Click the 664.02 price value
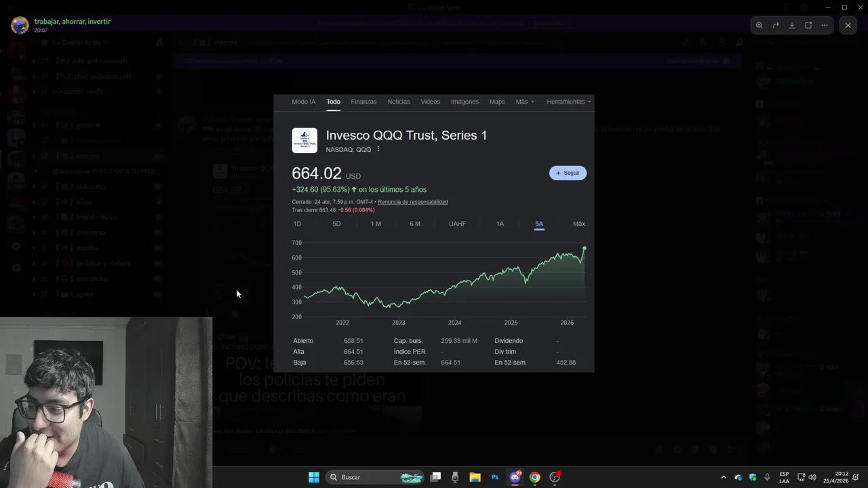868x488 pixels. pos(317,174)
